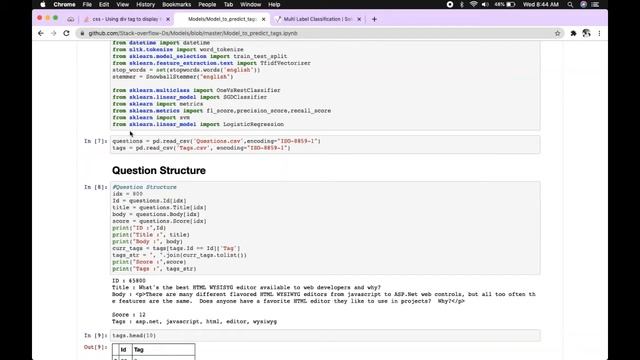
Task: View site info via lock icon
Action: [82, 33]
